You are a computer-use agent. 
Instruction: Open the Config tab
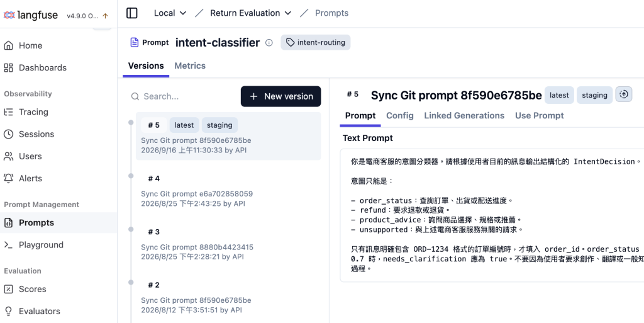click(399, 116)
